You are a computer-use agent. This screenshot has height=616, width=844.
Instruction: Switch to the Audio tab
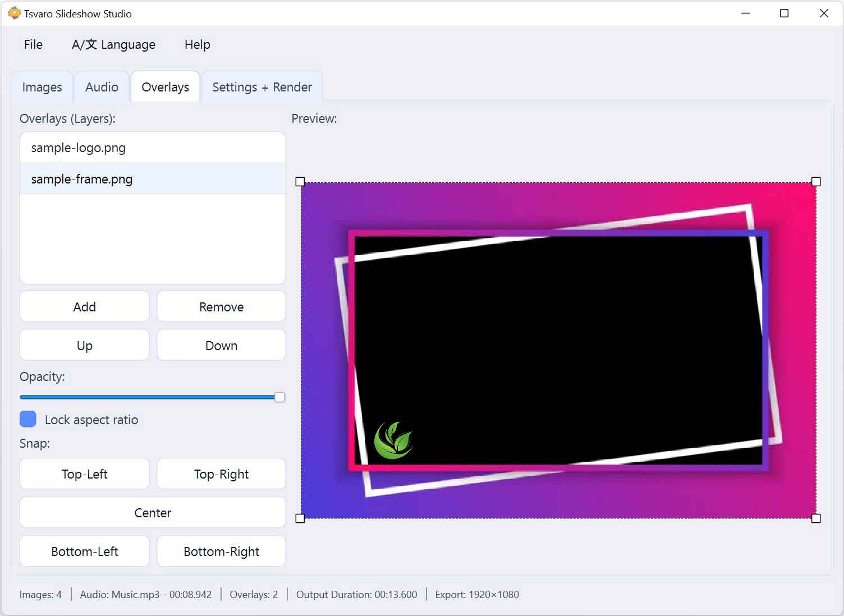click(102, 87)
